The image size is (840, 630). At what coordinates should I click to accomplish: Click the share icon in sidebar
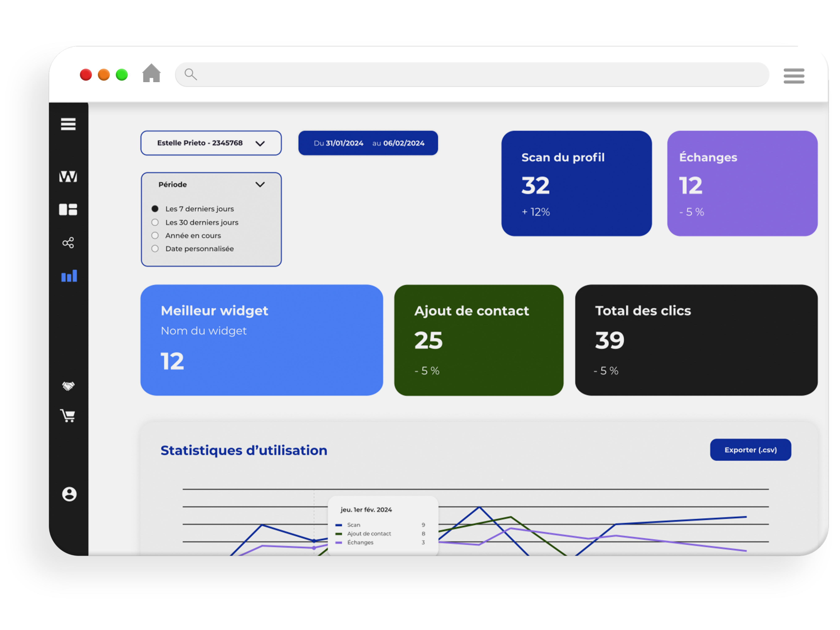(x=68, y=243)
